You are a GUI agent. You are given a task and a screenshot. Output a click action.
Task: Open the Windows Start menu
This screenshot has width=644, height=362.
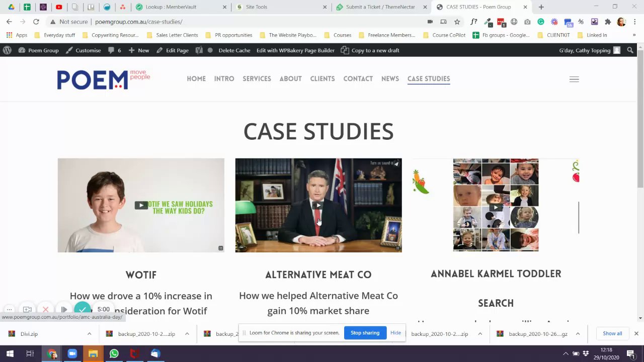click(10, 353)
